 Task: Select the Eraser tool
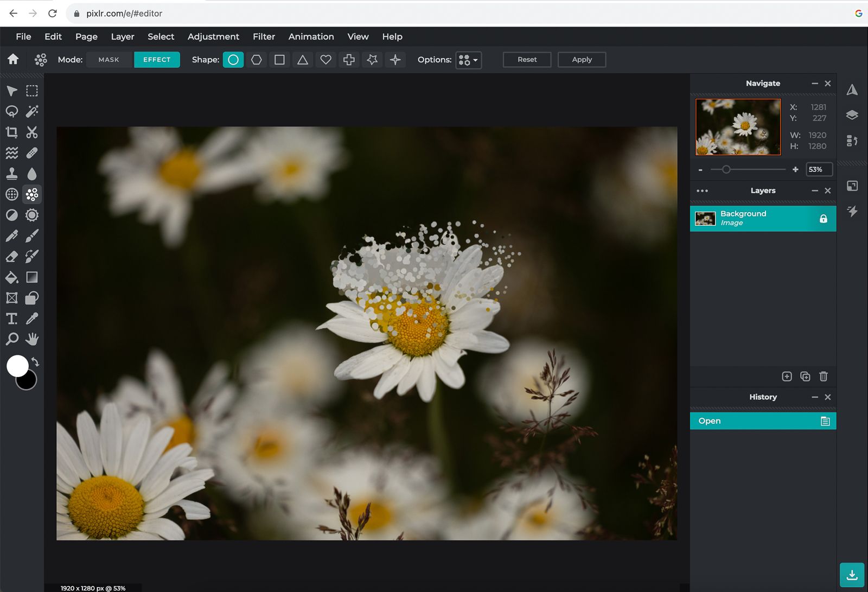(11, 256)
